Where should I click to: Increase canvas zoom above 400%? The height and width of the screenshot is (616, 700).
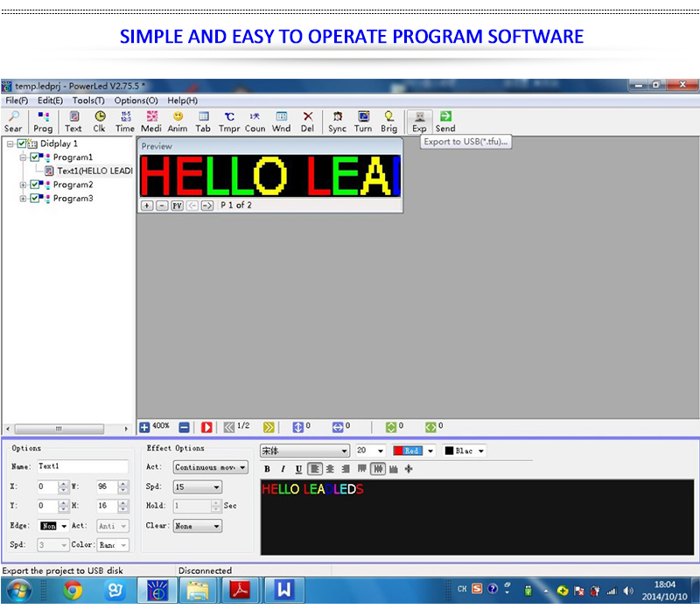click(x=144, y=427)
